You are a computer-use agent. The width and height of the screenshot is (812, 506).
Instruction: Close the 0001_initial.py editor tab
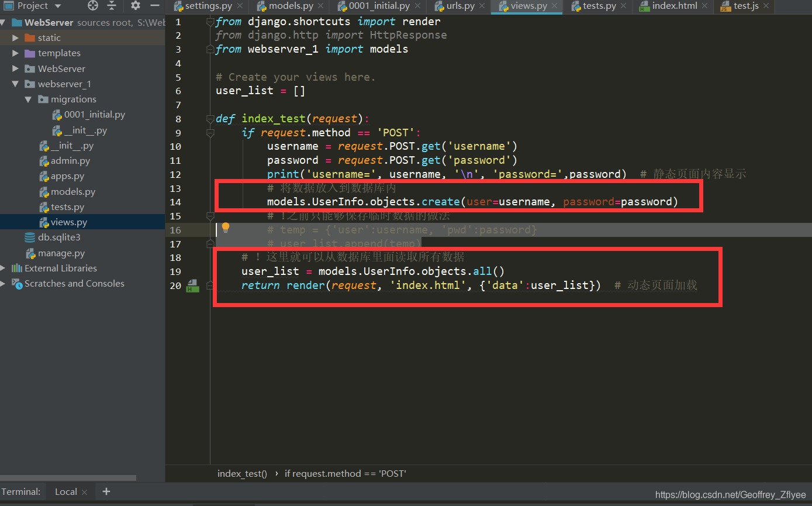pos(418,6)
